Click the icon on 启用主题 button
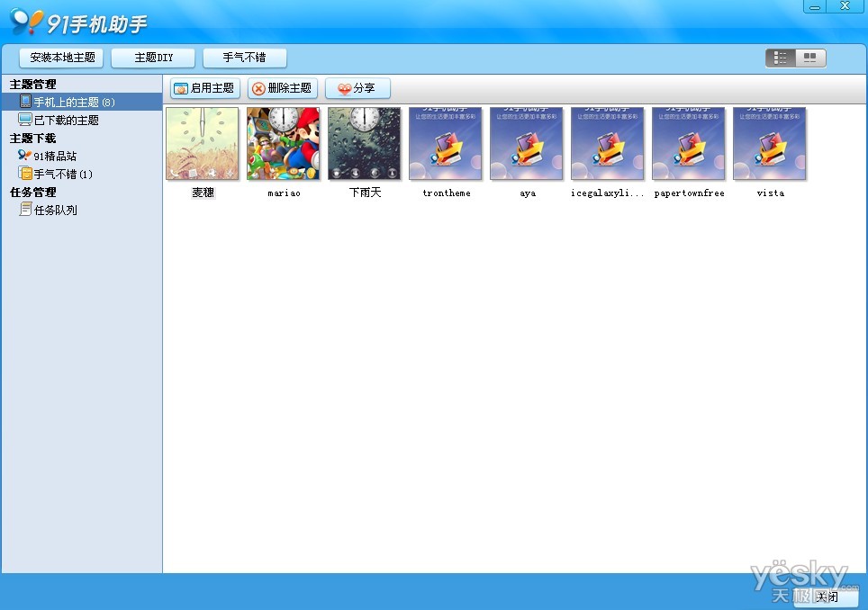Image resolution: width=868 pixels, height=610 pixels. coord(181,89)
